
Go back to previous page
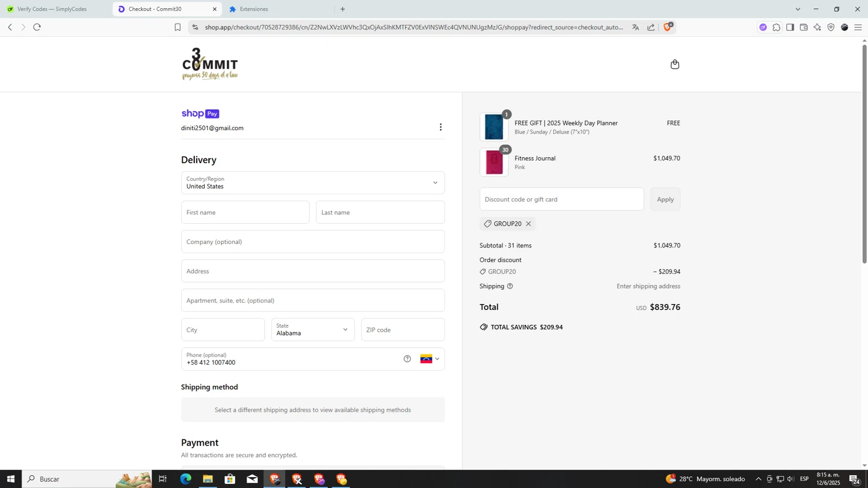click(10, 27)
